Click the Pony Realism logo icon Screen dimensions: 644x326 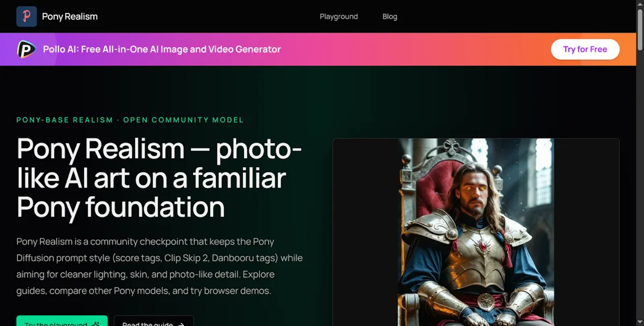(x=27, y=16)
